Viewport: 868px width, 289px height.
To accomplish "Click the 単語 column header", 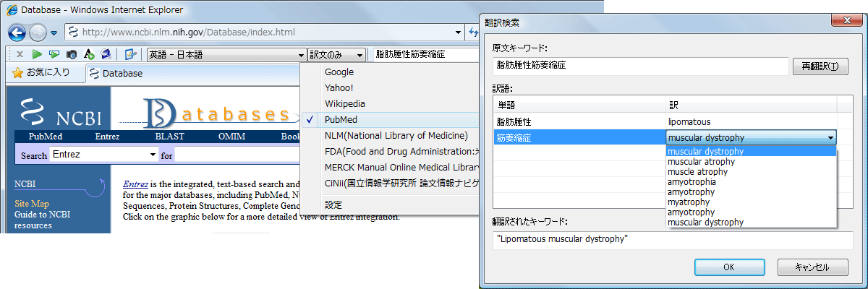I will point(579,105).
